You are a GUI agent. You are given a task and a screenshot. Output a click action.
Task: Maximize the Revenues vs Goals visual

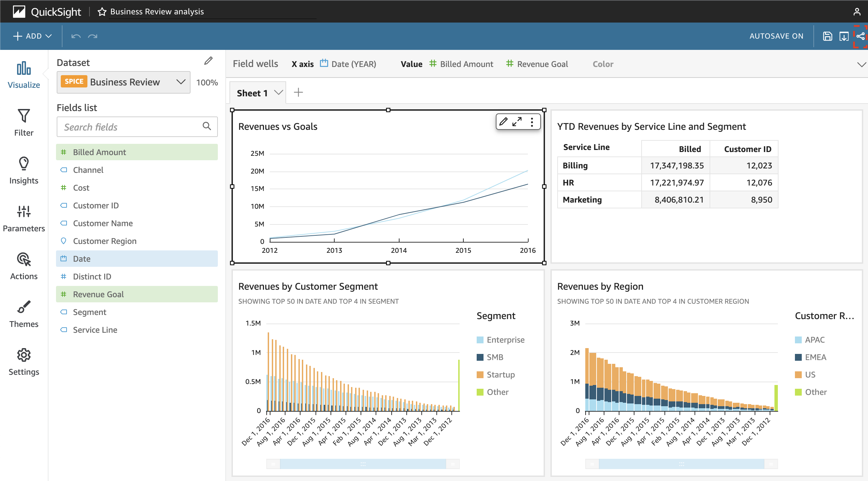point(517,122)
